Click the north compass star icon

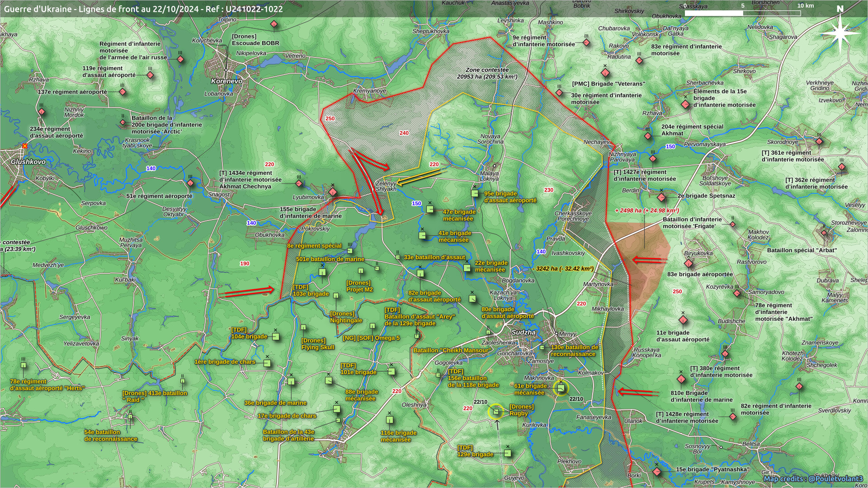[840, 34]
